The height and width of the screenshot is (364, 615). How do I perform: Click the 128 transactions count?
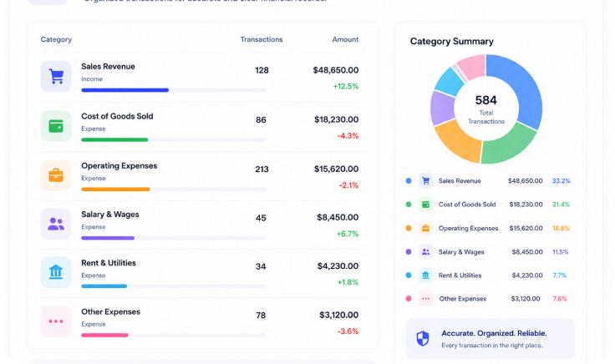[262, 70]
